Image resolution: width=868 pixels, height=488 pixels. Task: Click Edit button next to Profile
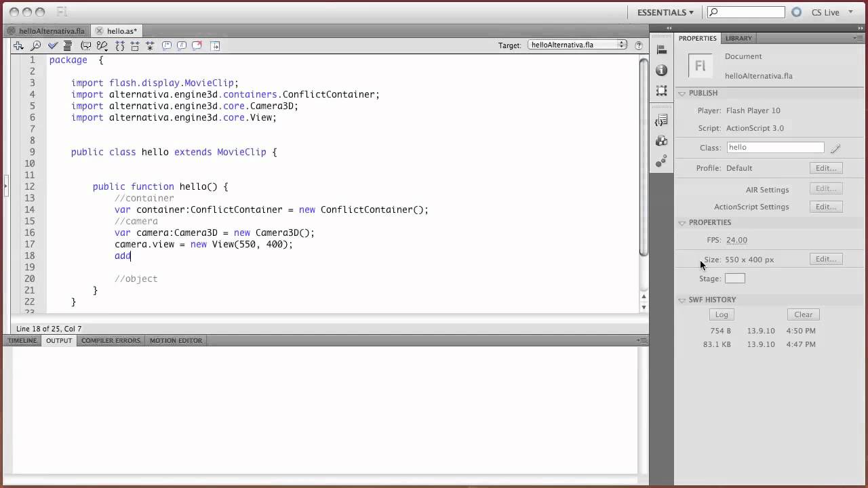click(826, 168)
